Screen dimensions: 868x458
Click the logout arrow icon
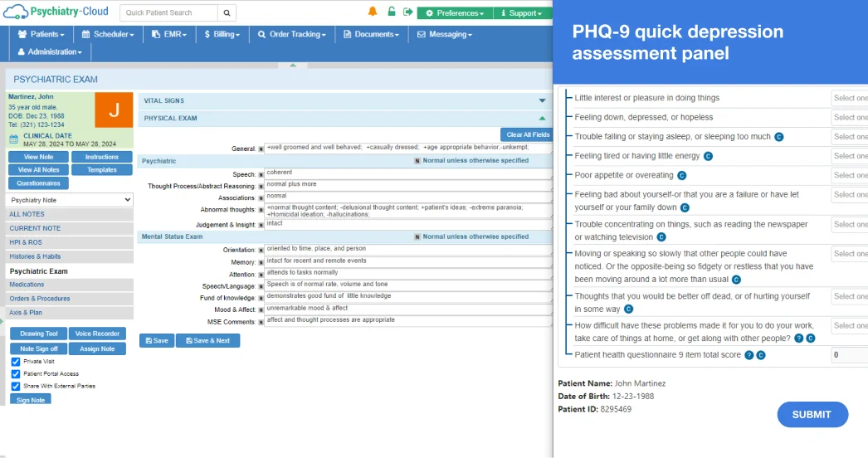tap(407, 12)
